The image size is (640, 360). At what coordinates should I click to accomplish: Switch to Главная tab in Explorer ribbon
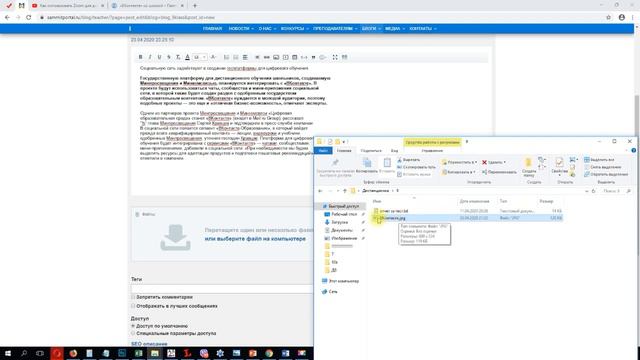(344, 151)
